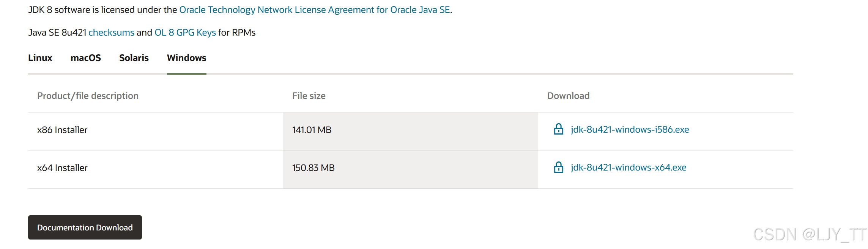Click the lock icon beside the x64 download

[558, 167]
